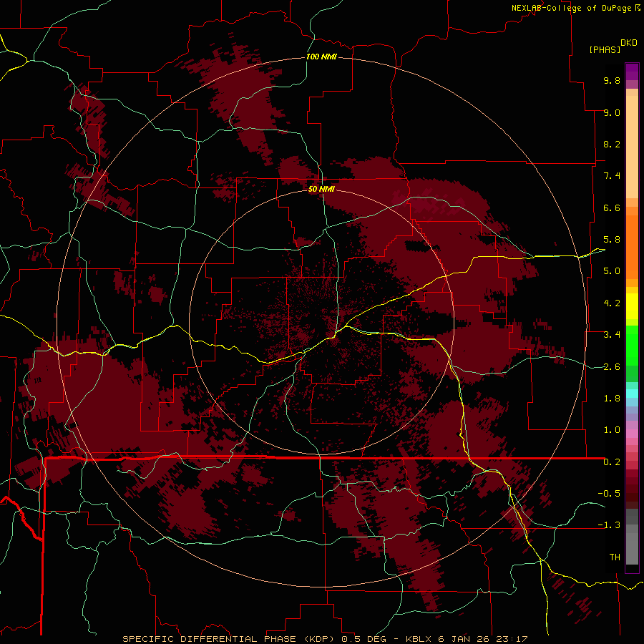
Task: Click the 5.8 legend value
Action: [x=612, y=240]
